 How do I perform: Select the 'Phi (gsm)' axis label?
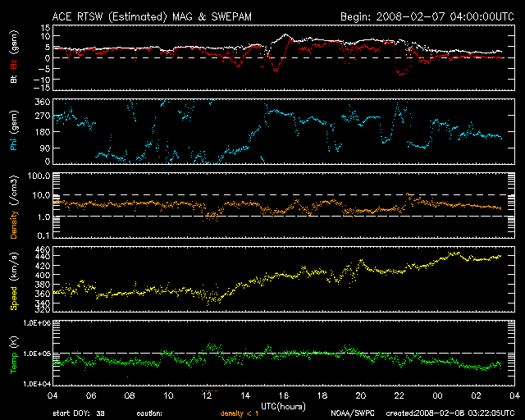14,130
